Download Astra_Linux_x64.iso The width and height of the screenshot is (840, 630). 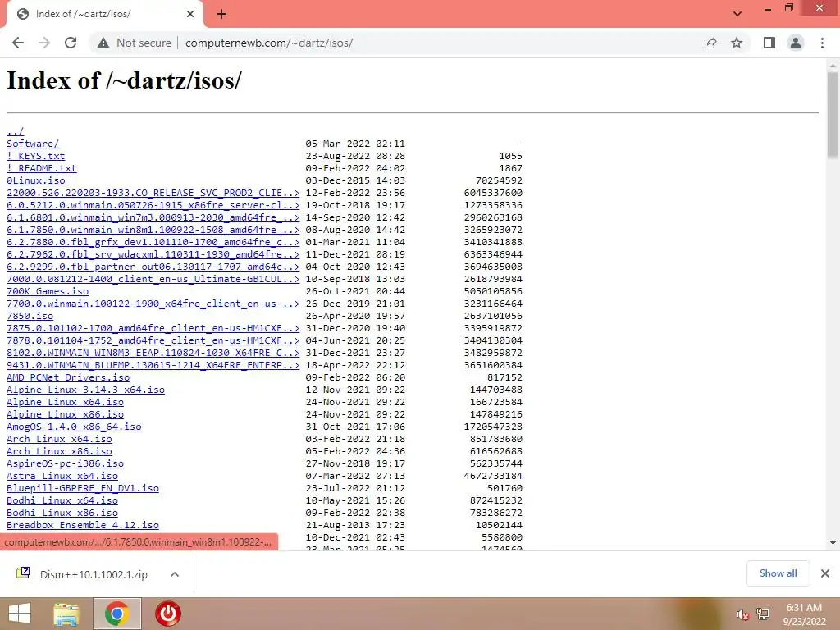62,477
